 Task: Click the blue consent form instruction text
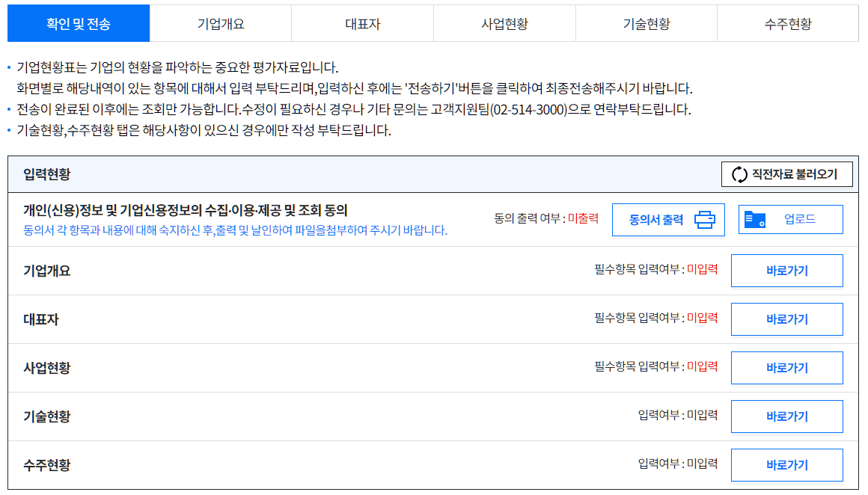(235, 230)
